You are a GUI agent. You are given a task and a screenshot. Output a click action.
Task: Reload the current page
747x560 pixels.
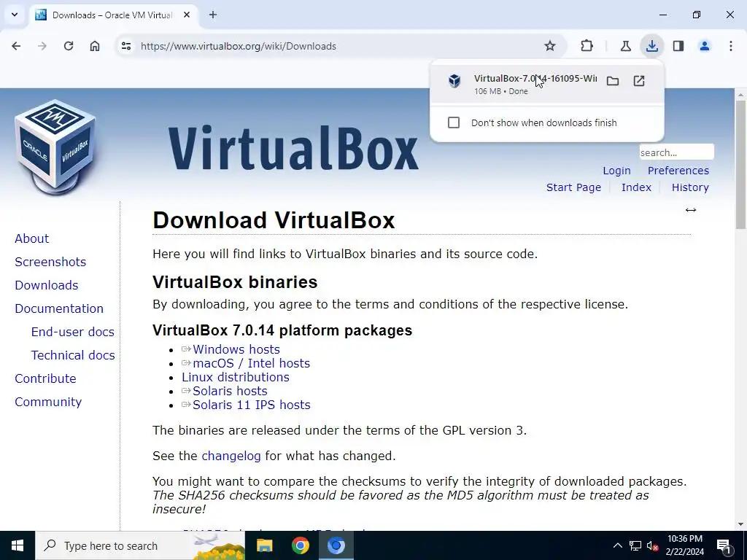(69, 46)
